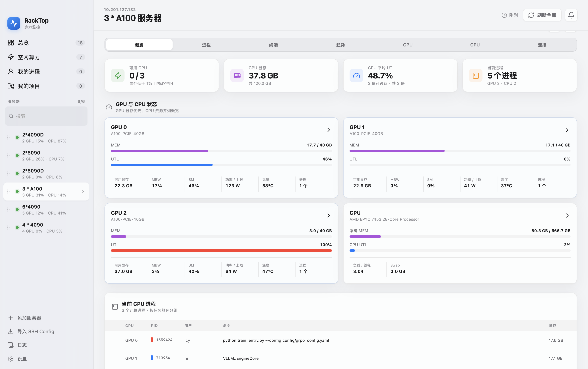Expand CPU card details chevron

pyautogui.click(x=567, y=216)
